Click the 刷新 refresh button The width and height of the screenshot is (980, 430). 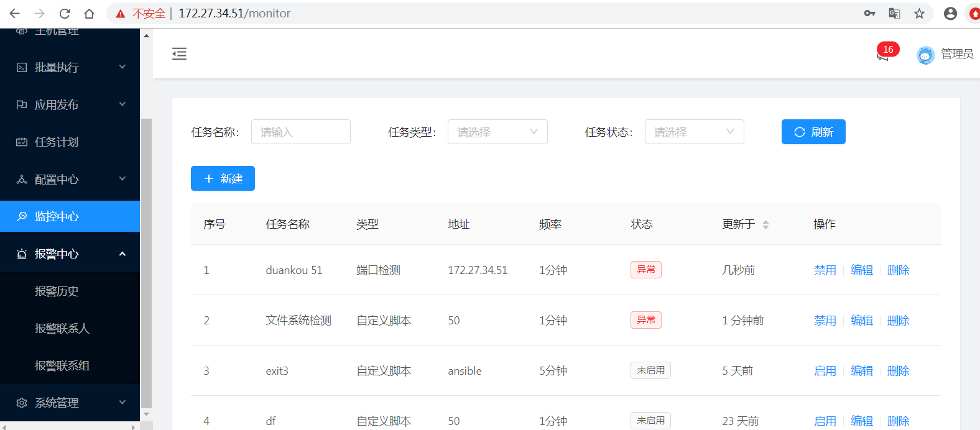[x=813, y=132]
